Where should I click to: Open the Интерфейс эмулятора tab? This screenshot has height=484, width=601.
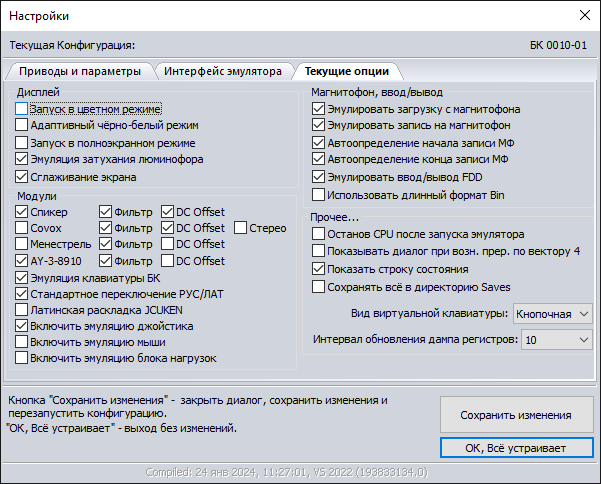(224, 72)
